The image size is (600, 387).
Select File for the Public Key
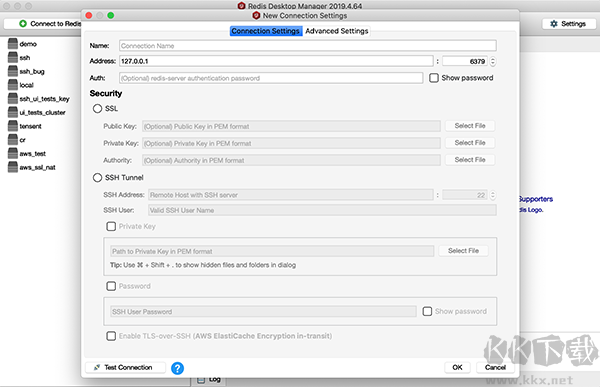(470, 126)
